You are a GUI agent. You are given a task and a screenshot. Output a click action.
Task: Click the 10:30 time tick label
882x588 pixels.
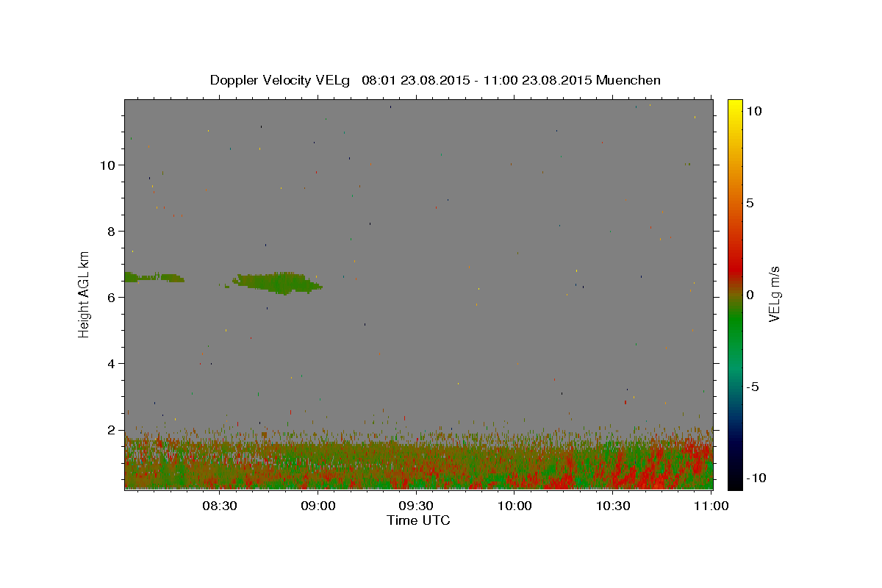click(x=613, y=506)
